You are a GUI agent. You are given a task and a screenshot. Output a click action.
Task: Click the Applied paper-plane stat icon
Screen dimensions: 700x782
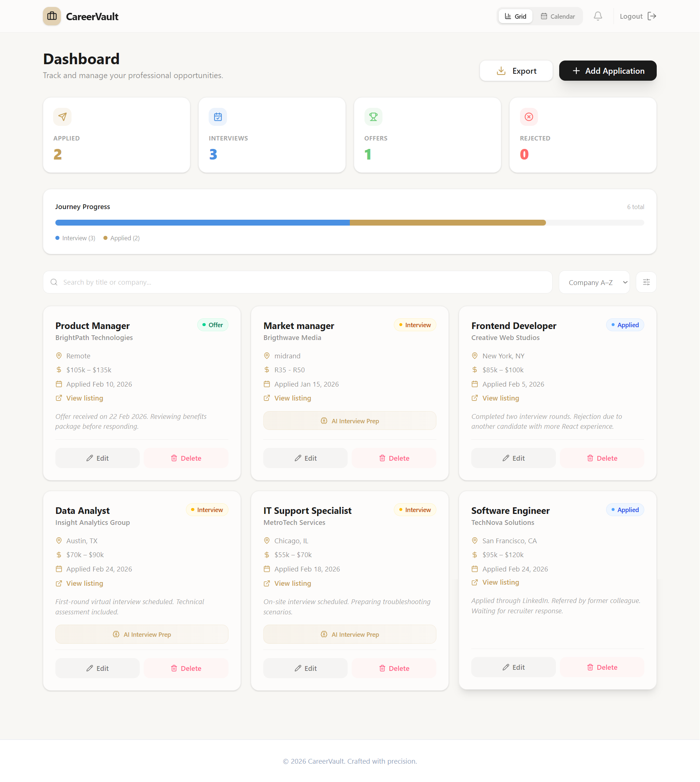[62, 117]
